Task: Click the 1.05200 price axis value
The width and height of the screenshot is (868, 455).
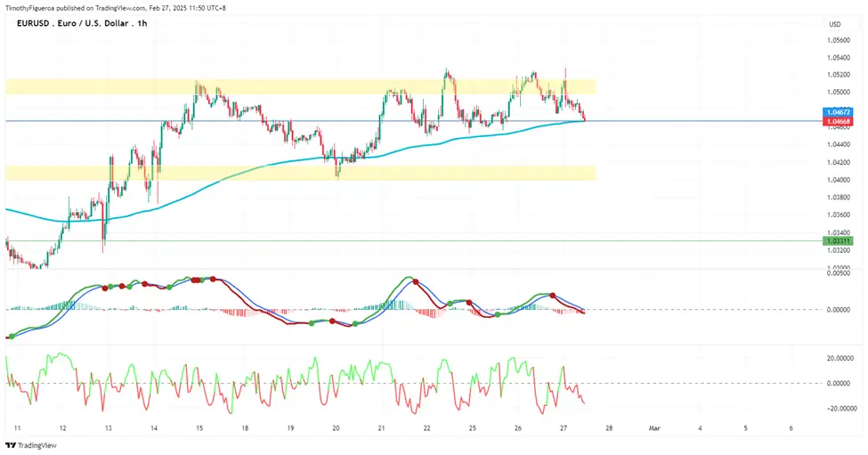Action: pos(839,75)
